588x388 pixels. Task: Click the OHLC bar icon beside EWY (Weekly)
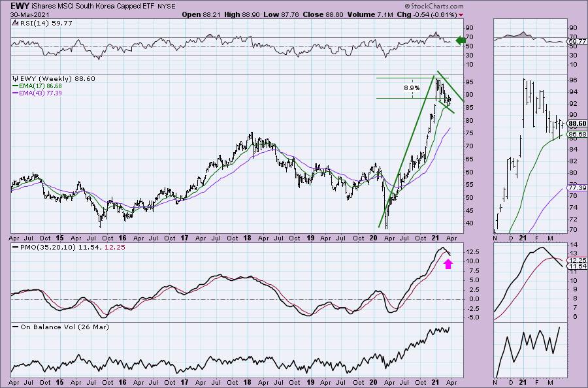pyautogui.click(x=16, y=79)
